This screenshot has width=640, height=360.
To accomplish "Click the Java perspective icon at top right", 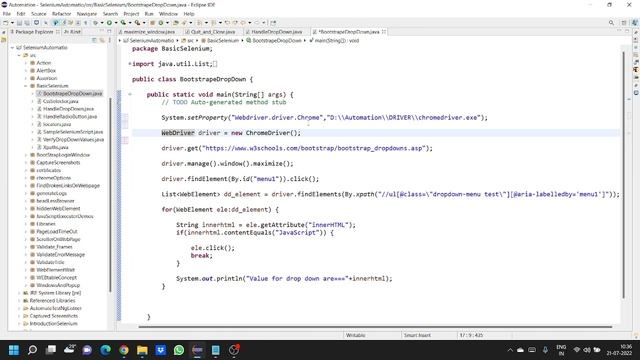I will (x=635, y=23).
